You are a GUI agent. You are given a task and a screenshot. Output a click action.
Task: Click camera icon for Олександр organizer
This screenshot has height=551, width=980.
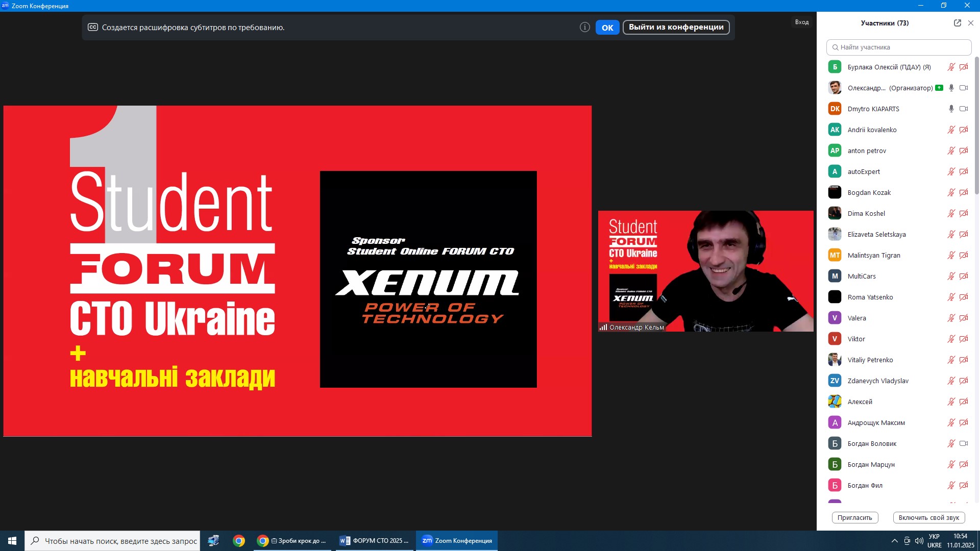(x=964, y=88)
